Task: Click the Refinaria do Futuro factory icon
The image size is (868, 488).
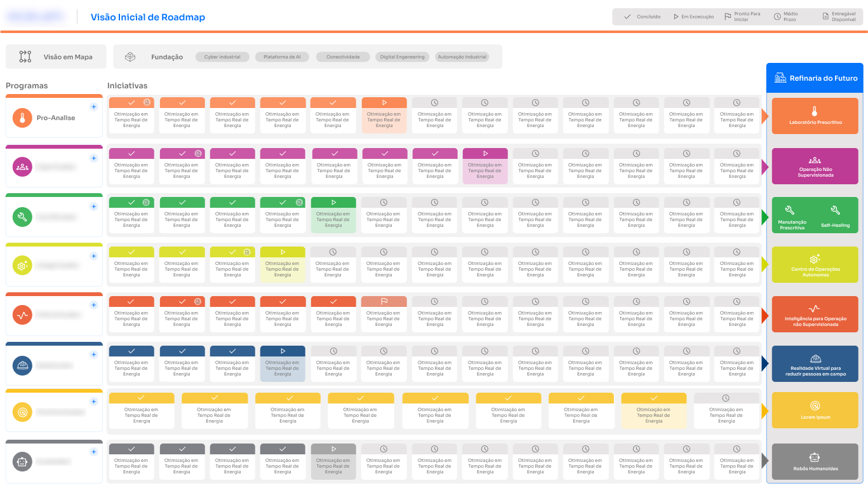Action: click(780, 78)
